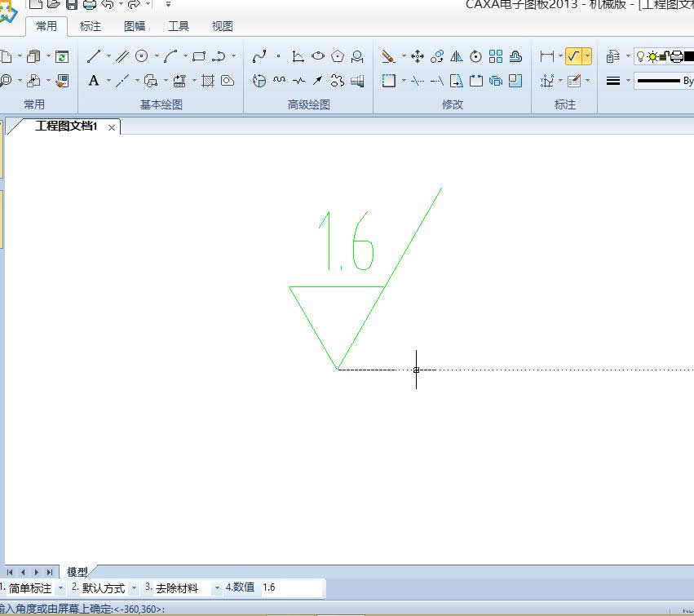The width and height of the screenshot is (694, 616).
Task: Open the 简单标注 dropdown
Action: 60,588
